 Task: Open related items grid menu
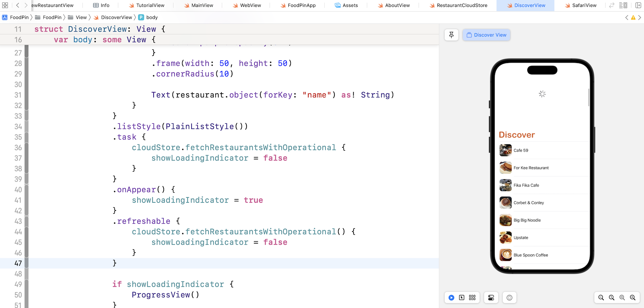[x=5, y=5]
